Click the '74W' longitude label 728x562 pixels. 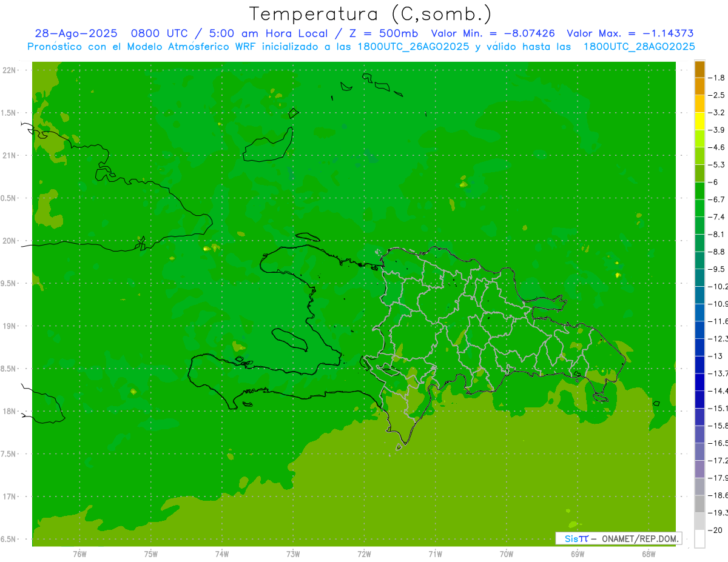[222, 554]
